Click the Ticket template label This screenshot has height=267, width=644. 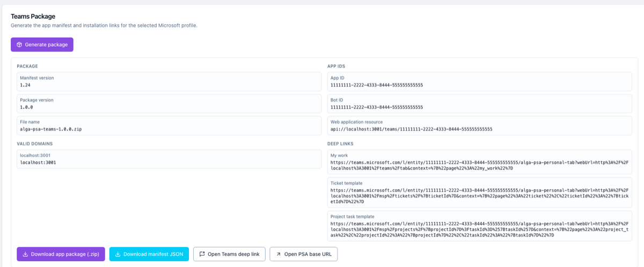(x=347, y=183)
